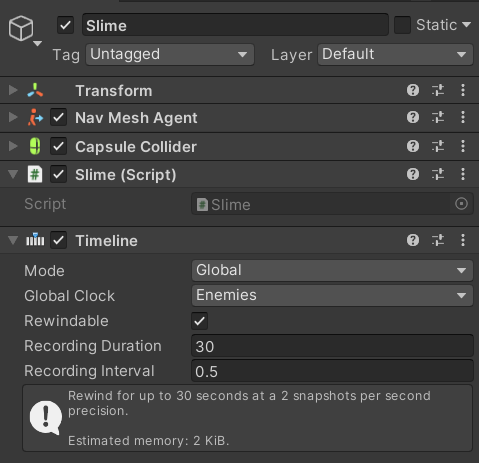The height and width of the screenshot is (463, 479).
Task: Open the Global Clock dropdown set to Enemies
Action: [332, 295]
